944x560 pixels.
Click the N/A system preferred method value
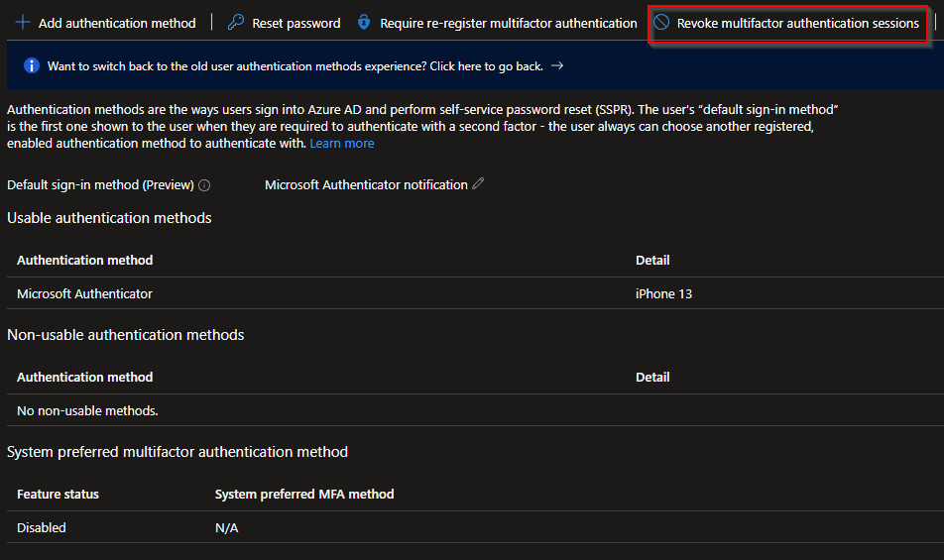click(x=226, y=527)
